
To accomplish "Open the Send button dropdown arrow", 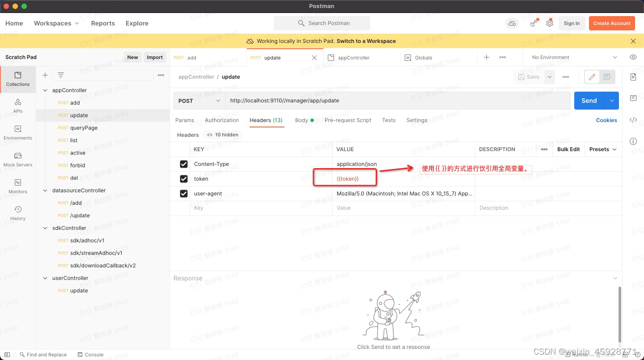I will pos(611,101).
